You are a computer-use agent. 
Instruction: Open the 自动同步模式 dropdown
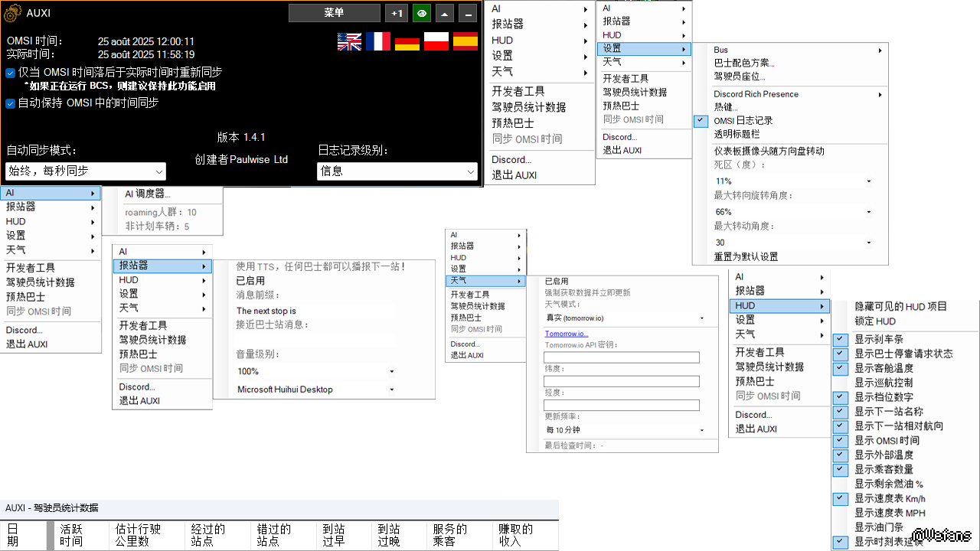(86, 171)
